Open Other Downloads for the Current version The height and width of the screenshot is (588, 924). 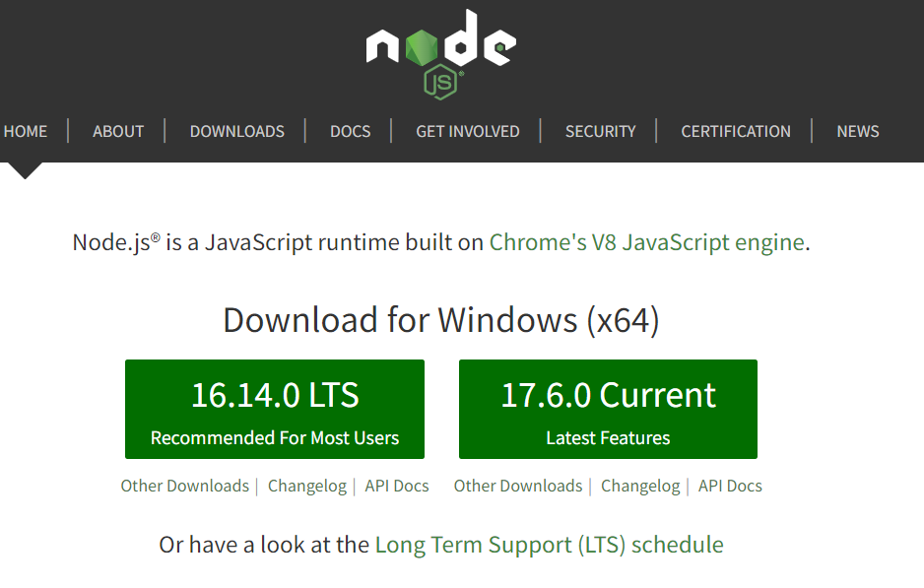pyautogui.click(x=517, y=486)
